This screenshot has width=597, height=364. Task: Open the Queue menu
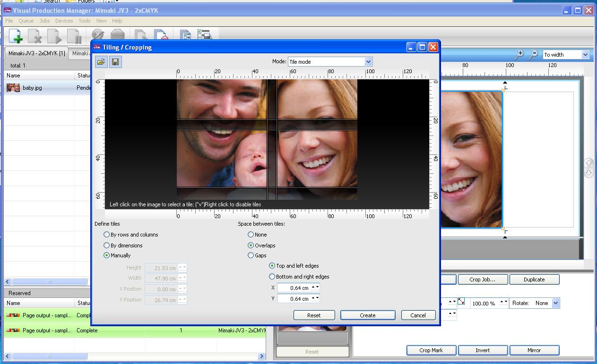(26, 21)
